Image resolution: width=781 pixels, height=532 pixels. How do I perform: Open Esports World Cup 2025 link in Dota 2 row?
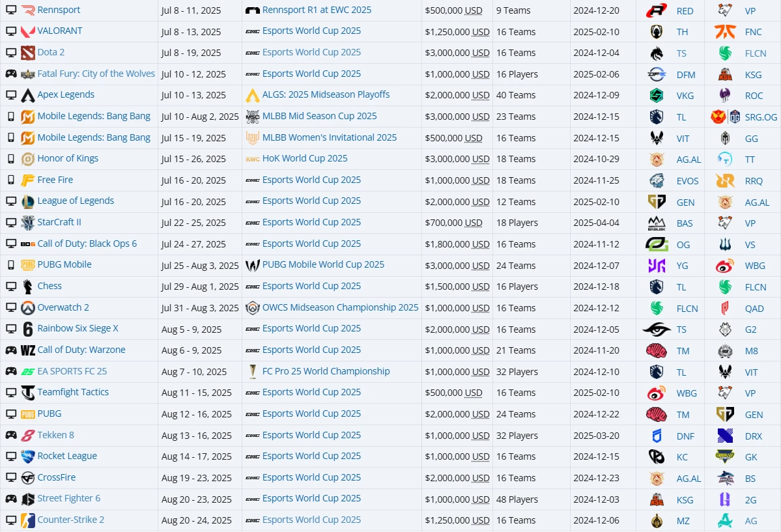[x=312, y=52]
